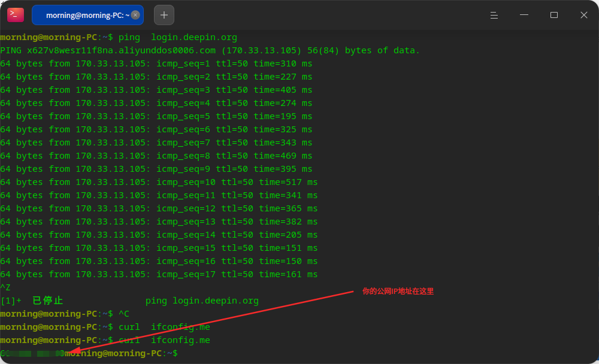Select the morning@morning-PC terminal tab

tap(87, 15)
